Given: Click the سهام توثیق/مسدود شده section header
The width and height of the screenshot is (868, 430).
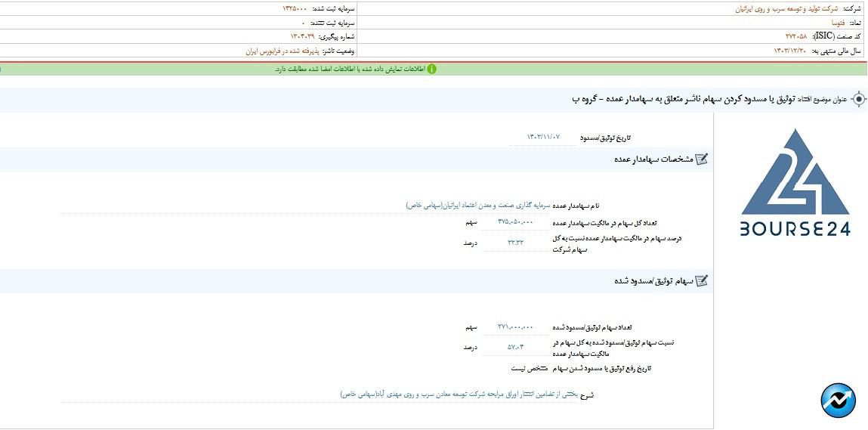Looking at the screenshot, I should tap(653, 281).
